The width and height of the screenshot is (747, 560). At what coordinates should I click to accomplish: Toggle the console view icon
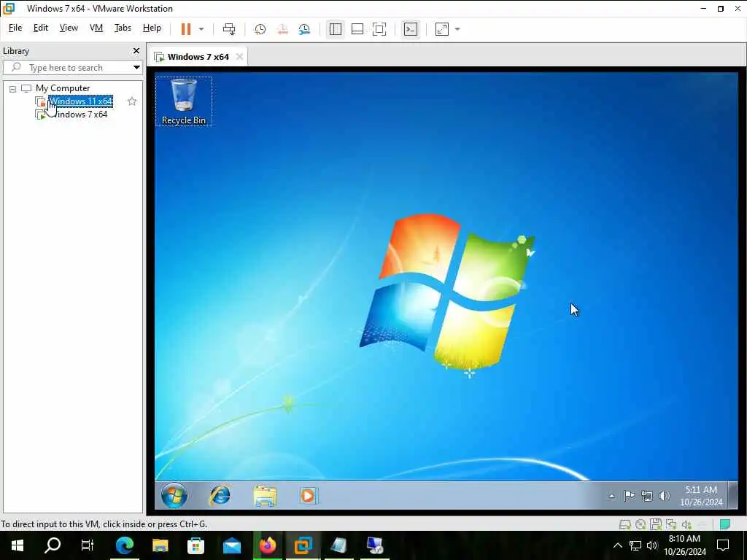[x=411, y=29]
